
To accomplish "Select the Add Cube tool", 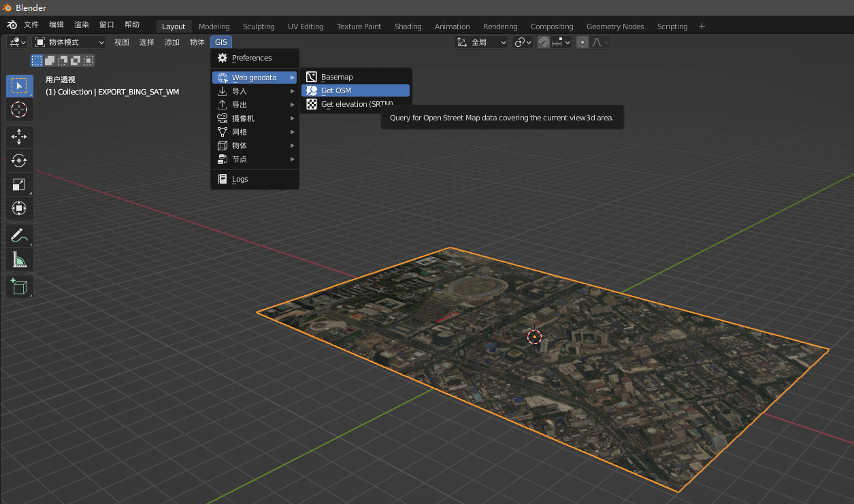I will pos(19,286).
